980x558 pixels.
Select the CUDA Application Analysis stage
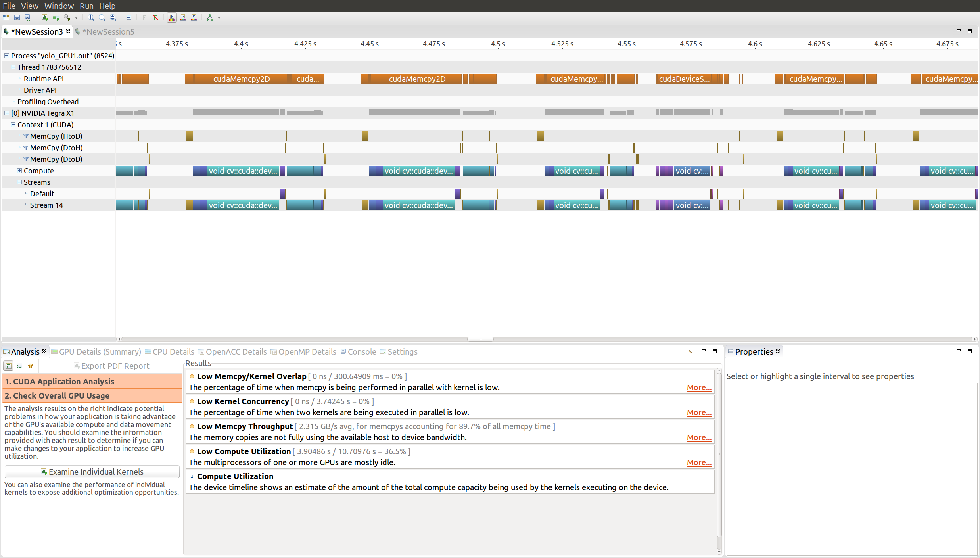[92, 381]
